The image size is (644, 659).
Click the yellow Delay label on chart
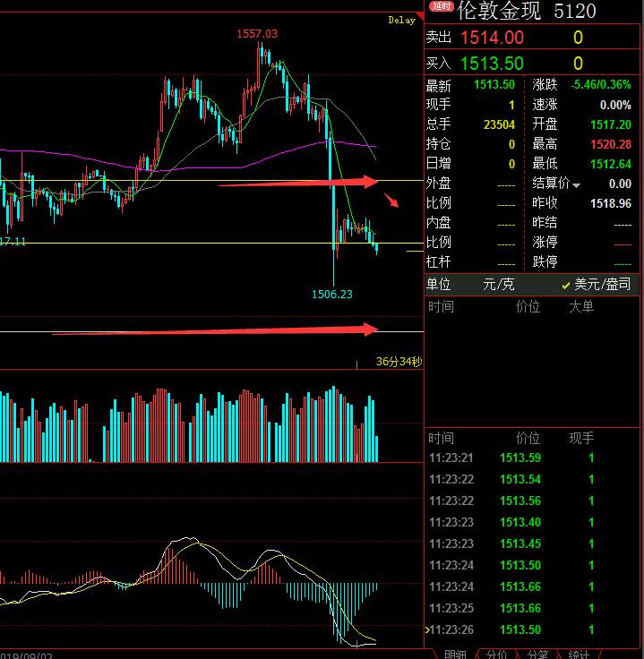401,20
